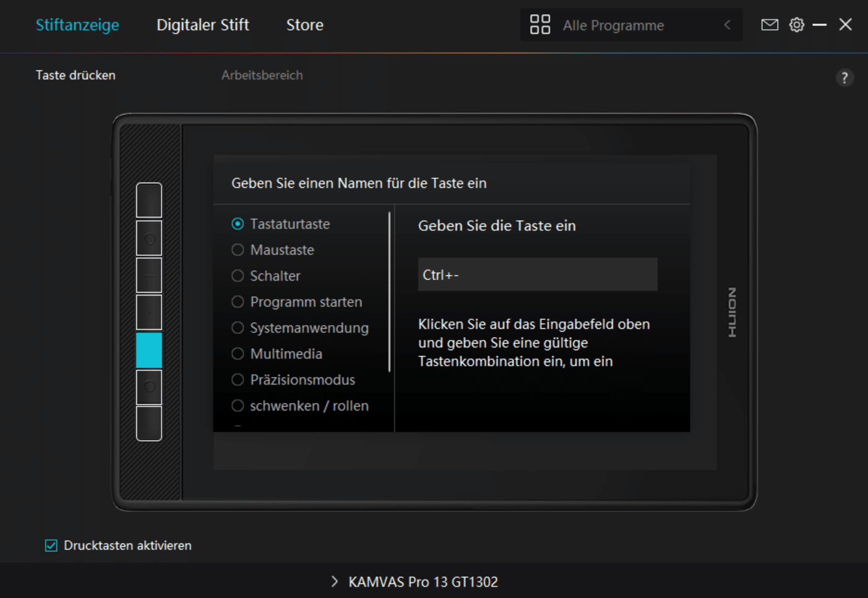Click the Alle Programme grid icon

point(539,25)
